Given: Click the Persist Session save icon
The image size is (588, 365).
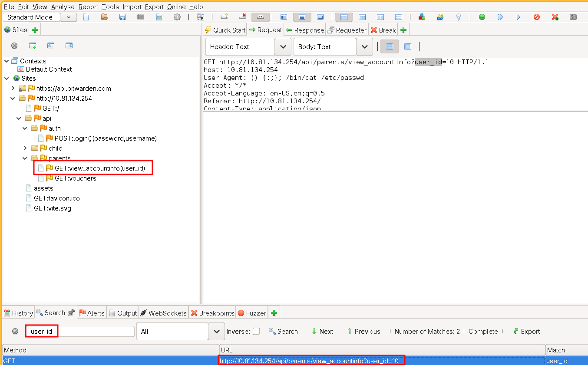Looking at the screenshot, I should pyautogui.click(x=122, y=17).
